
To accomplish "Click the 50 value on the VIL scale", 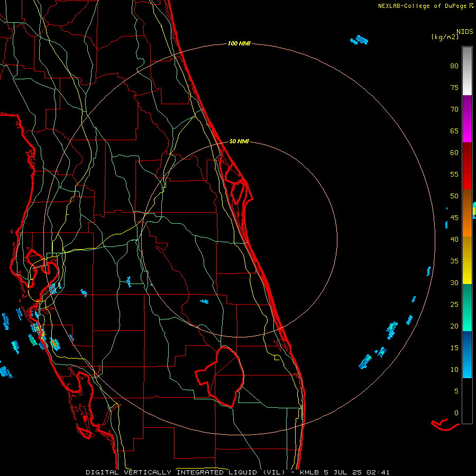I will coord(454,196).
